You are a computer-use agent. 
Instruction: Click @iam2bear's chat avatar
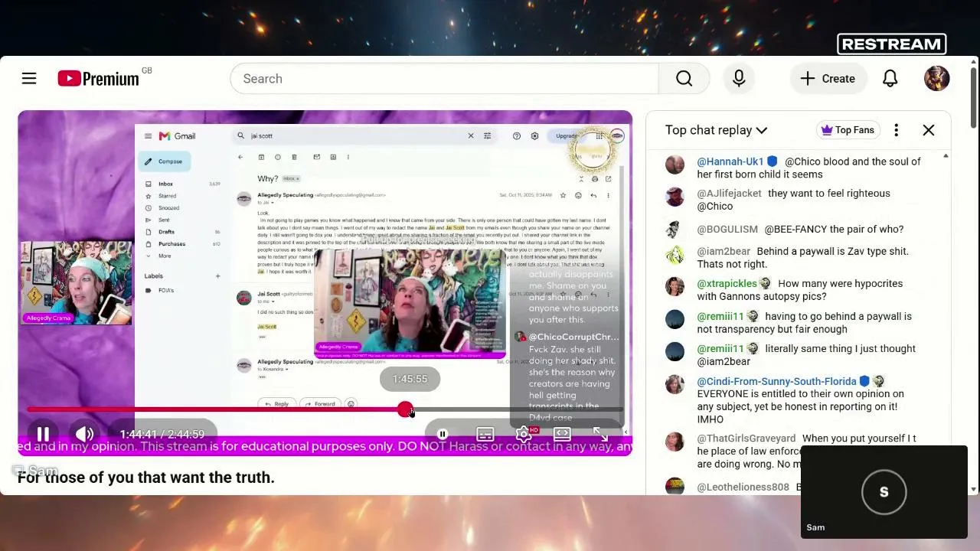tap(675, 255)
